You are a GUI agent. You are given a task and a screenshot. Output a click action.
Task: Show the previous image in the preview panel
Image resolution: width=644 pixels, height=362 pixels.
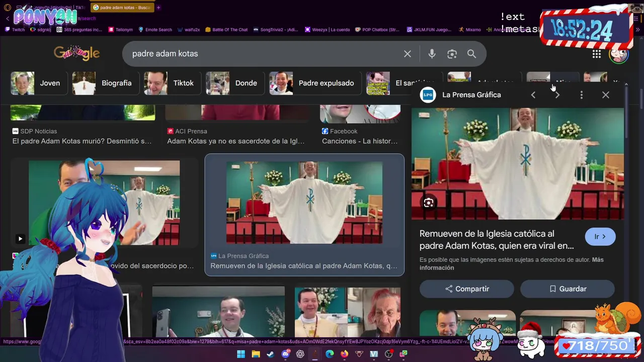coord(533,95)
